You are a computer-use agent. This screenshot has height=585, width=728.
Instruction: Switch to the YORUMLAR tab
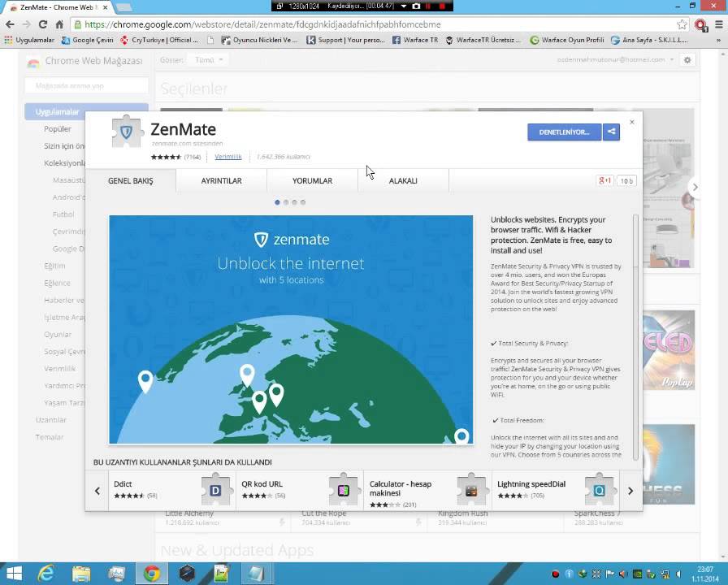tap(313, 181)
